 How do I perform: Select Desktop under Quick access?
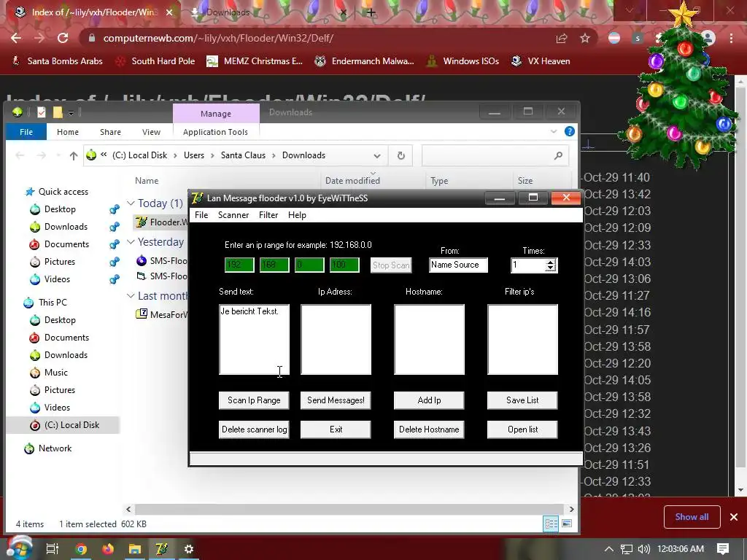click(x=60, y=209)
